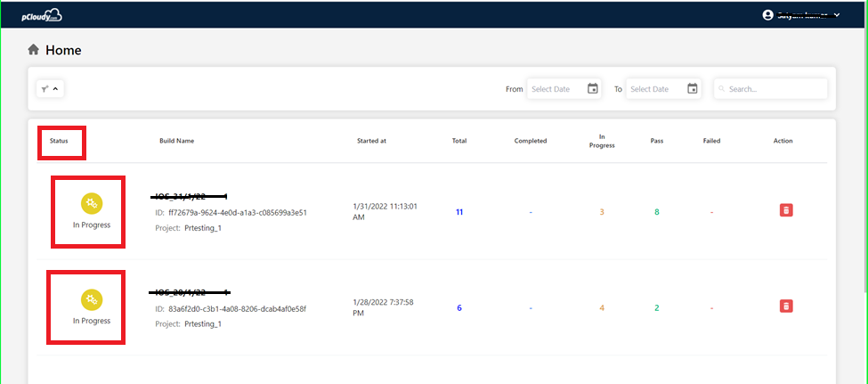Click the Started at column header
This screenshot has height=384, width=868.
(x=371, y=141)
